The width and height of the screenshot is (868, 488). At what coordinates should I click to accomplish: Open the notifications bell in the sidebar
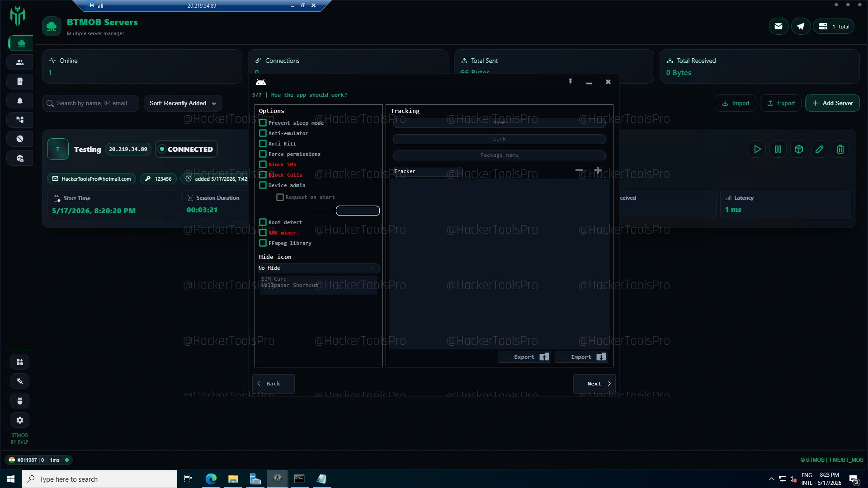[20, 101]
